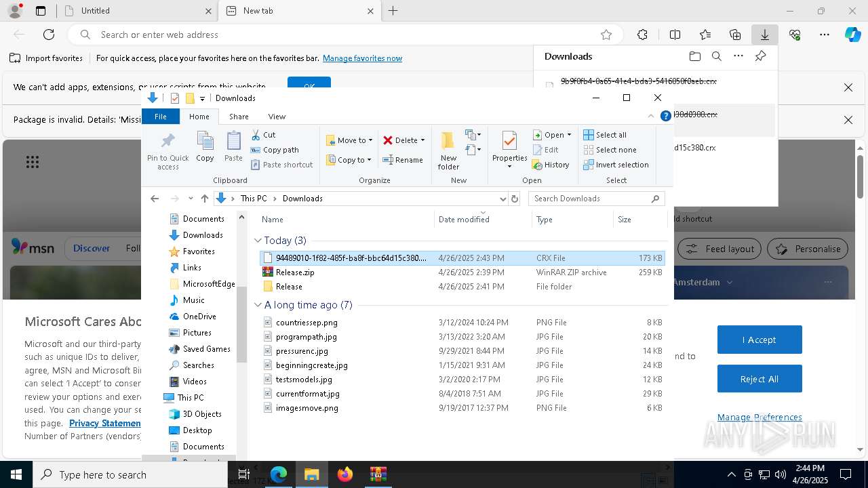Click the I Accept button
The height and width of the screenshot is (488, 868).
point(759,340)
